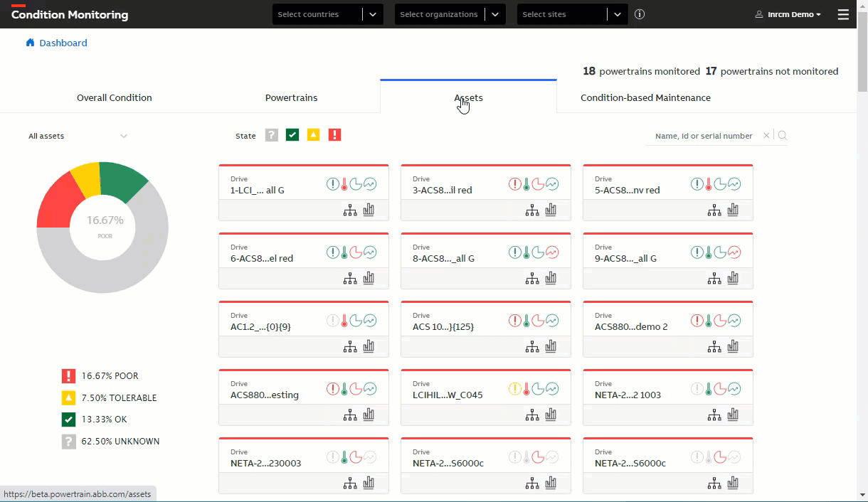
Task: Switch to the Overall Condition tab
Action: pos(115,97)
